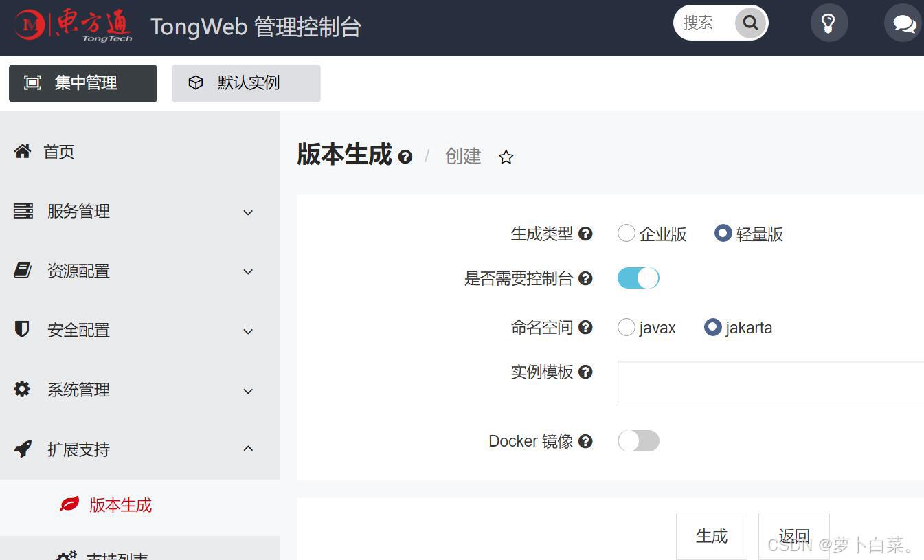The height and width of the screenshot is (560, 924).
Task: Toggle the 是否需要控制台 switch
Action: pyautogui.click(x=638, y=278)
